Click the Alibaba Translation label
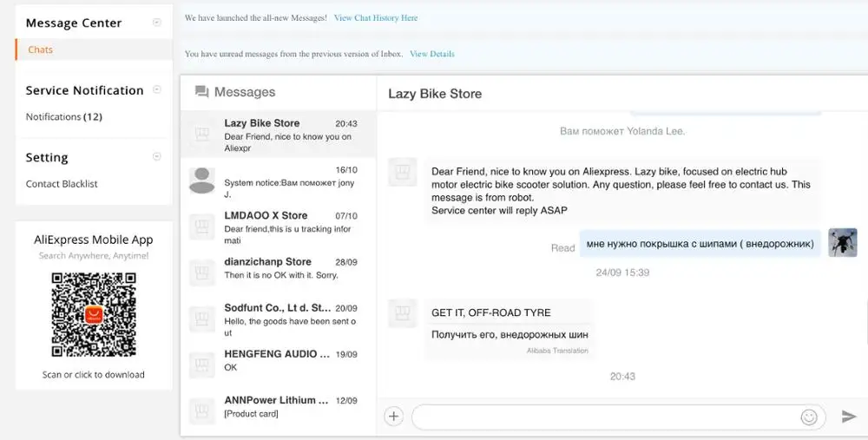The height and width of the screenshot is (440, 868). 557,351
